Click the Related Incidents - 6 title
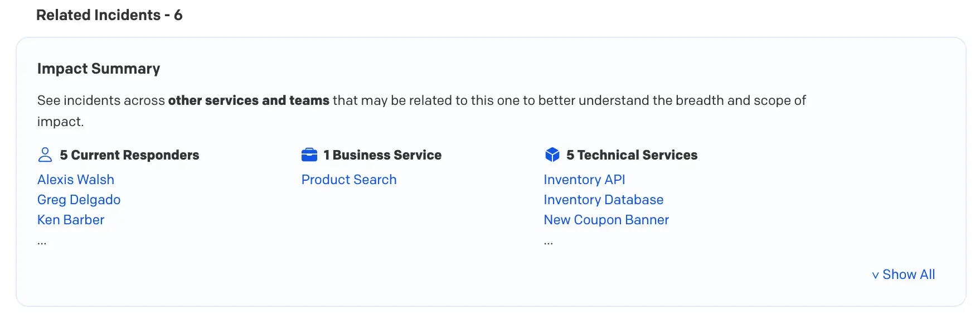This screenshot has height=318, width=980. point(109,15)
